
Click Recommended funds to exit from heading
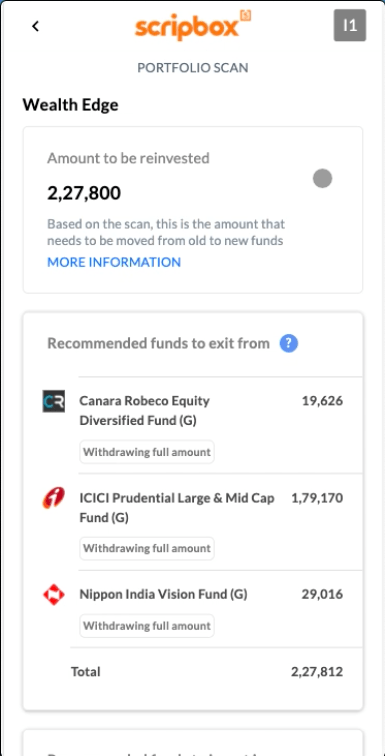tap(159, 343)
